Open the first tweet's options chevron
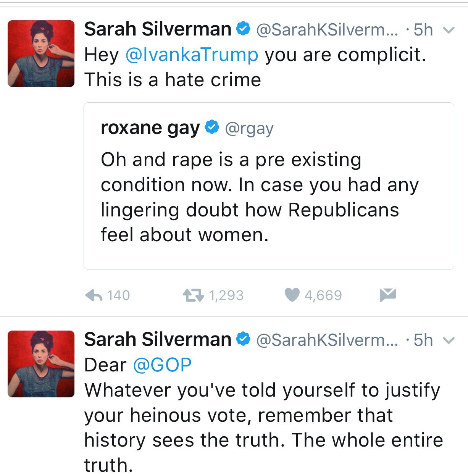 coord(450,30)
